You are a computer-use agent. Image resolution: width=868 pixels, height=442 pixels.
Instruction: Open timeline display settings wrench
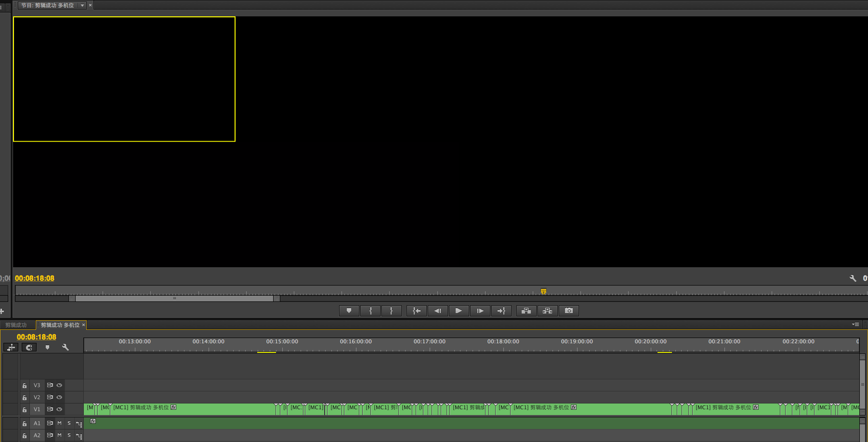[66, 348]
